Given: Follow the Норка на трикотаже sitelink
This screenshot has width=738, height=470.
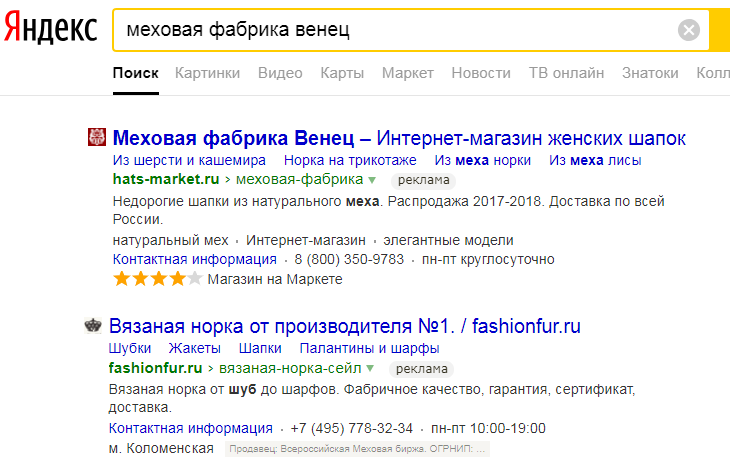Looking at the screenshot, I should 350,160.
